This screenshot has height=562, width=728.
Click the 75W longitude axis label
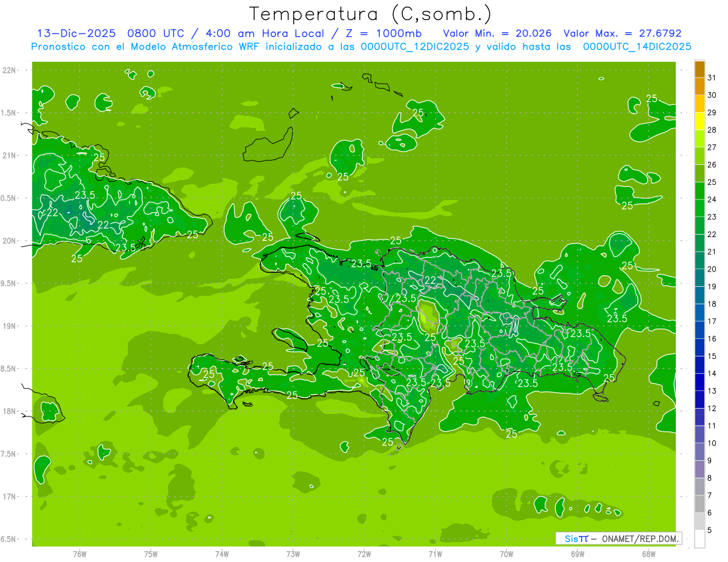coord(151,554)
